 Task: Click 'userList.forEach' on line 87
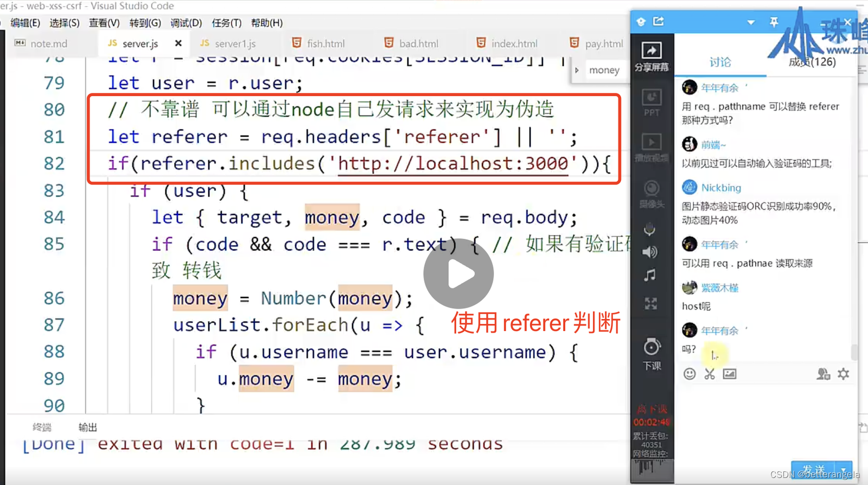point(260,325)
